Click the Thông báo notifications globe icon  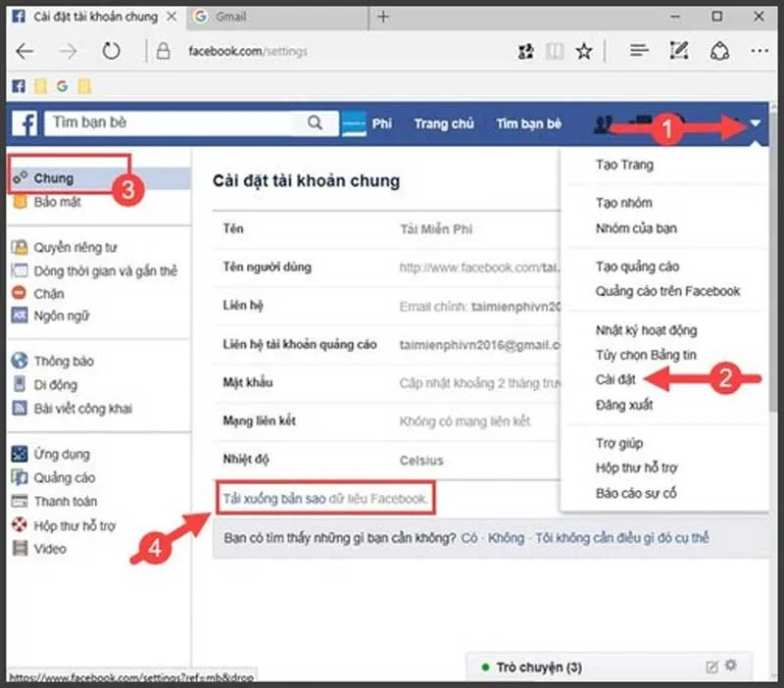click(20, 361)
